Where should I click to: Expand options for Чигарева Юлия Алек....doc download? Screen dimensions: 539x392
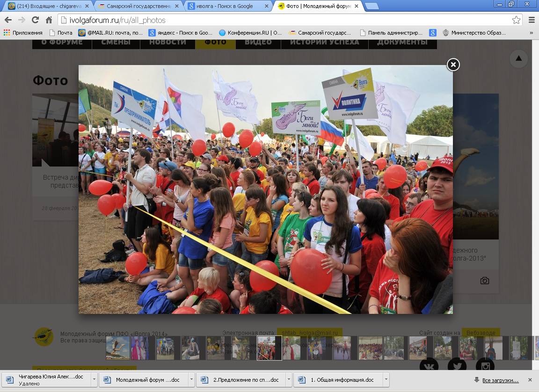(94, 380)
